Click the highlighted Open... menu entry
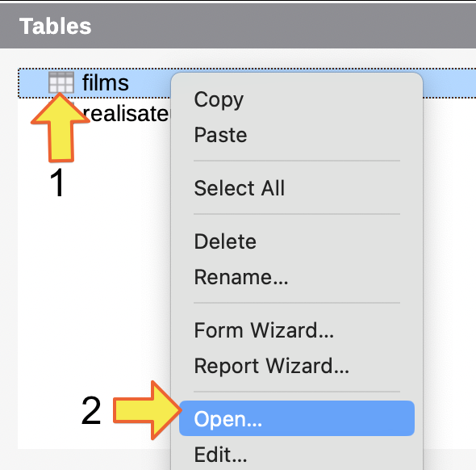The height and width of the screenshot is (470, 476). tap(297, 418)
